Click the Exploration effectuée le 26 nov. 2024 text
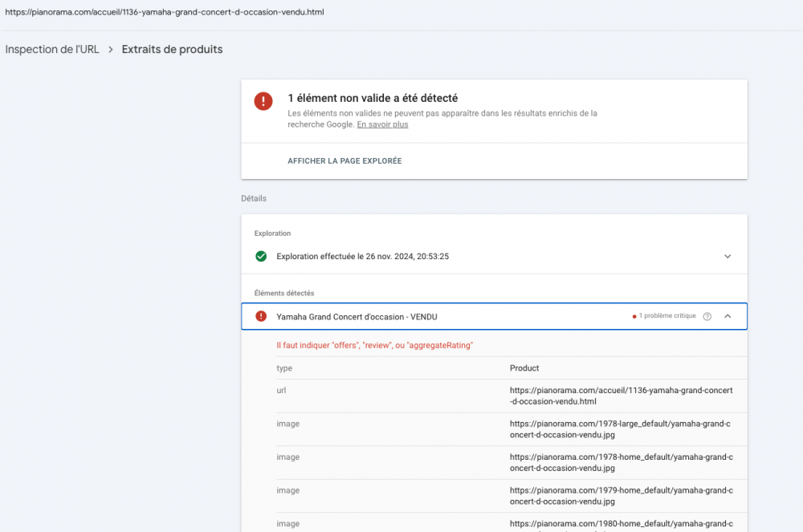 click(x=362, y=257)
